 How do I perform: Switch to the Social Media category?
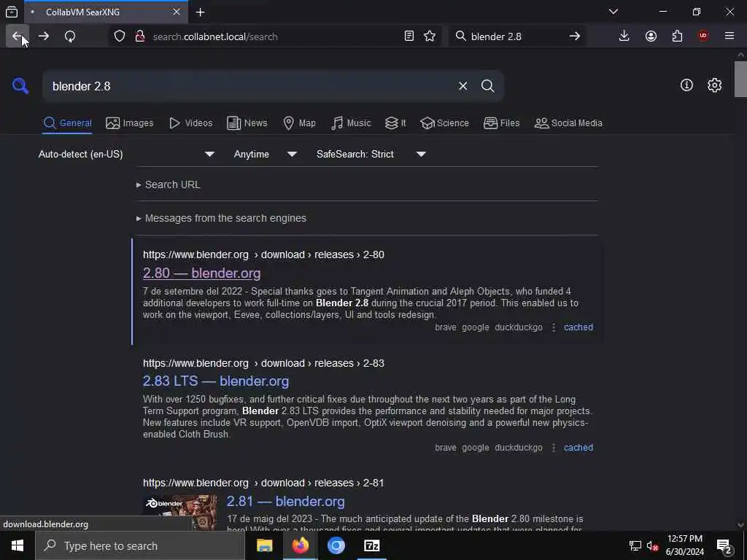568,123
